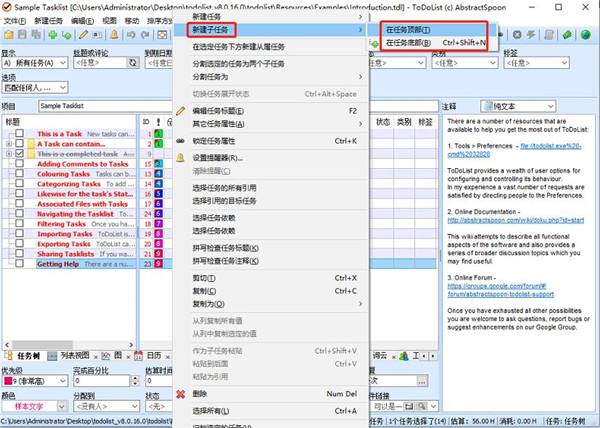Select 复制(C) in the context menu

point(271,291)
